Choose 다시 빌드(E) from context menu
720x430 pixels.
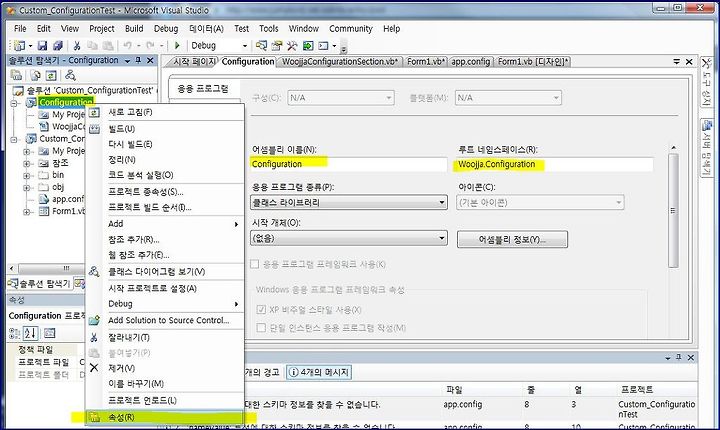pyautogui.click(x=165, y=144)
